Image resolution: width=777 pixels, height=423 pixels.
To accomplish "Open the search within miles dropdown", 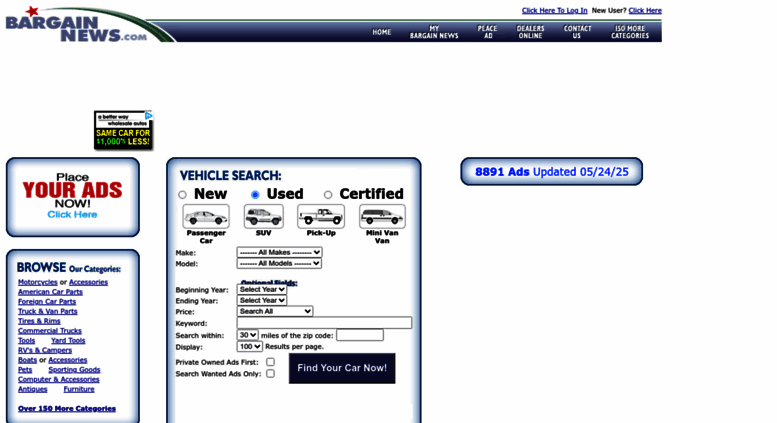I will coord(247,335).
